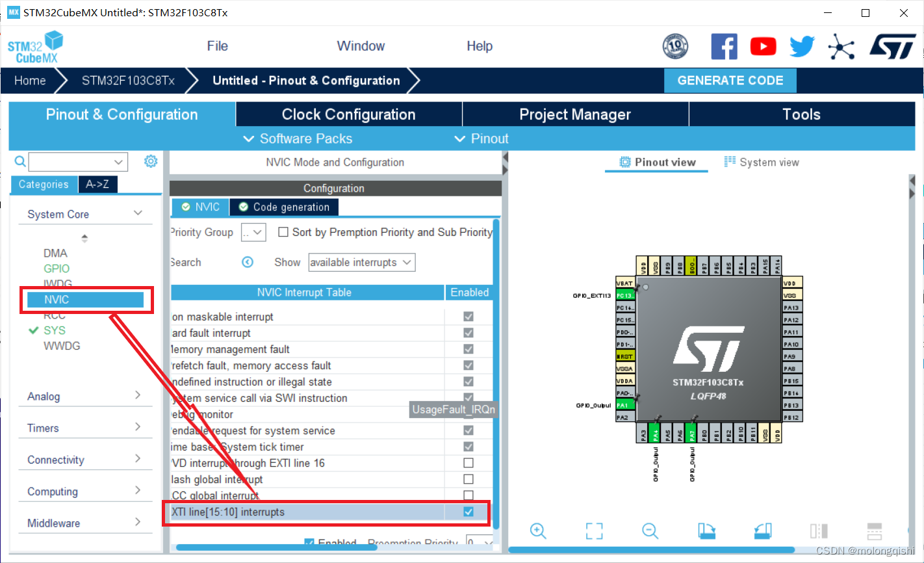Select SYS in System Core list
This screenshot has height=563, width=924.
[x=55, y=330]
